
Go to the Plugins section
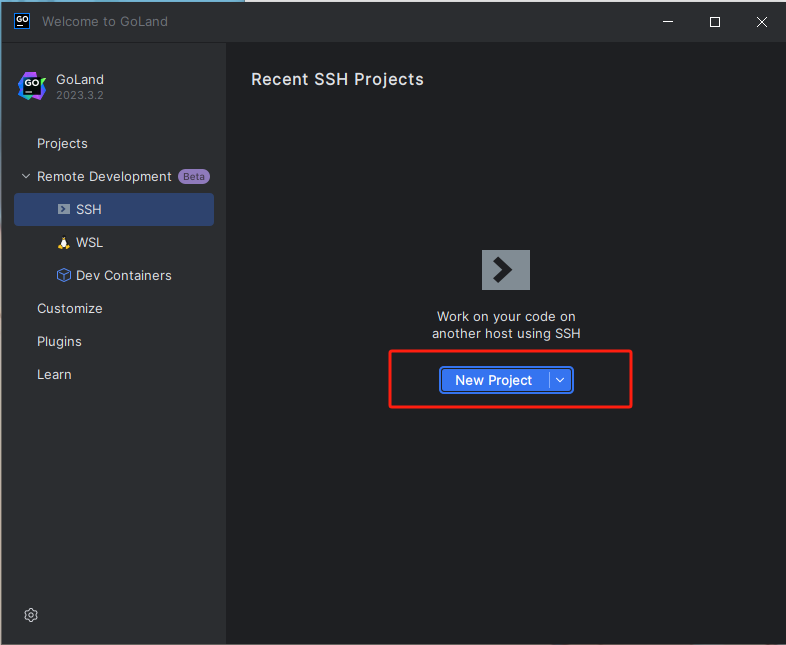coord(59,342)
